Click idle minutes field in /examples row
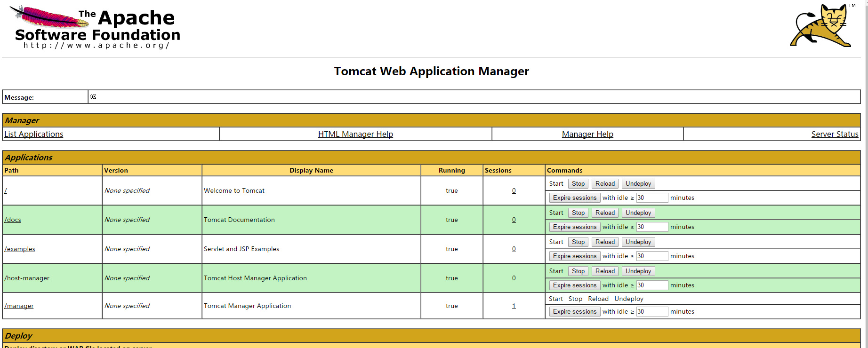 tap(652, 256)
